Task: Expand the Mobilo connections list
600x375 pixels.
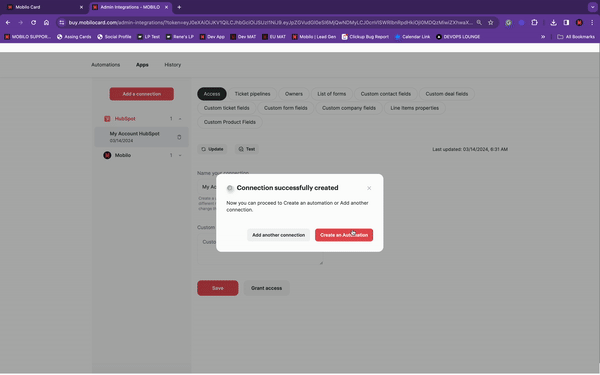Action: (x=180, y=155)
